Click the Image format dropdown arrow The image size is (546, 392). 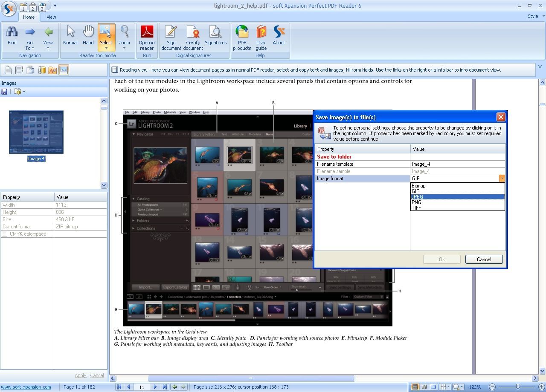point(502,179)
